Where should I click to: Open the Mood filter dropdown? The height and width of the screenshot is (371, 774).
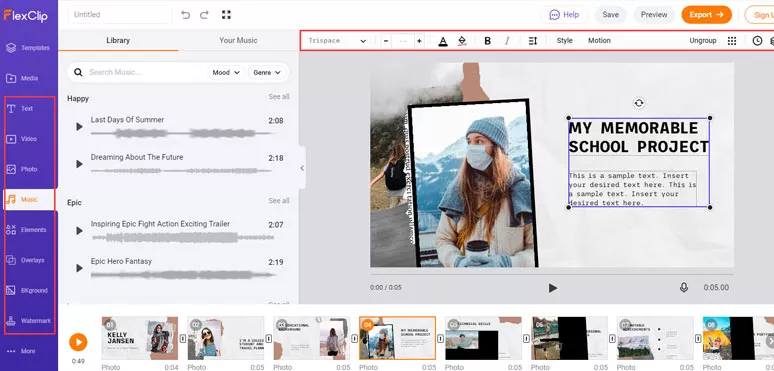coord(226,73)
